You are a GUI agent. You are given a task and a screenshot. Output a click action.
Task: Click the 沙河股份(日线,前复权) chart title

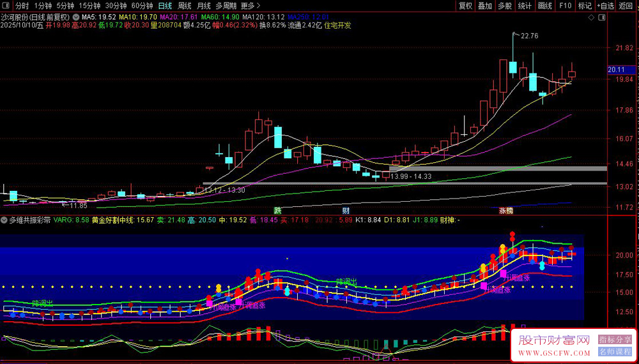(x=36, y=17)
